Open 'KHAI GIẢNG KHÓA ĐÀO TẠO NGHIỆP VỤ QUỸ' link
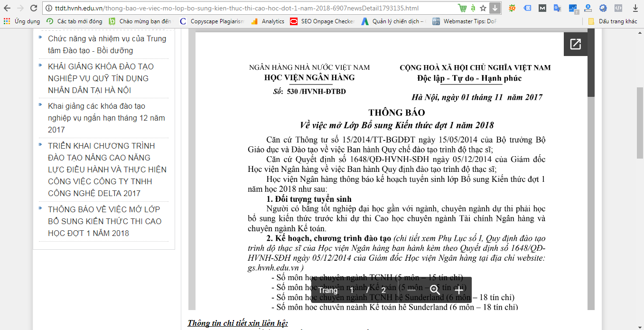Viewport: 644px width, 330px height. tap(101, 78)
